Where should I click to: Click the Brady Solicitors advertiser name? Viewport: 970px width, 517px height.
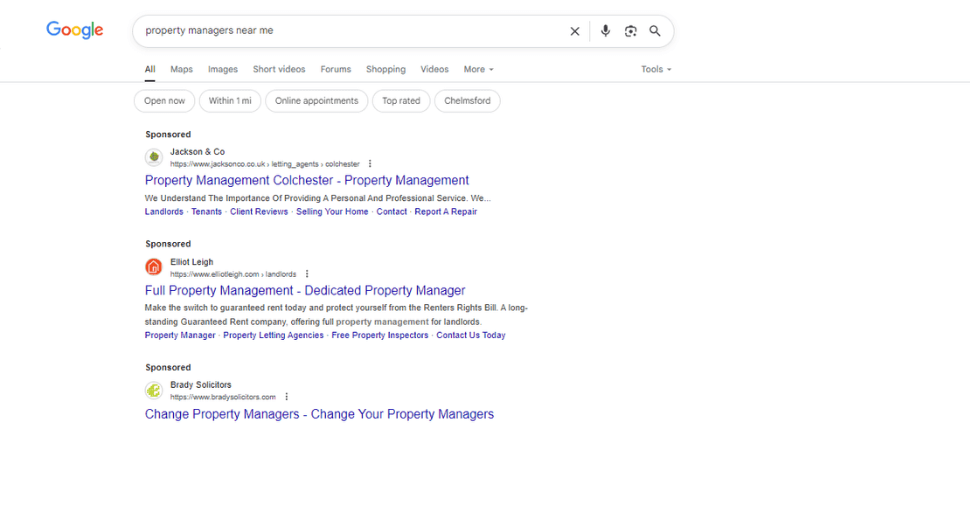(200, 385)
